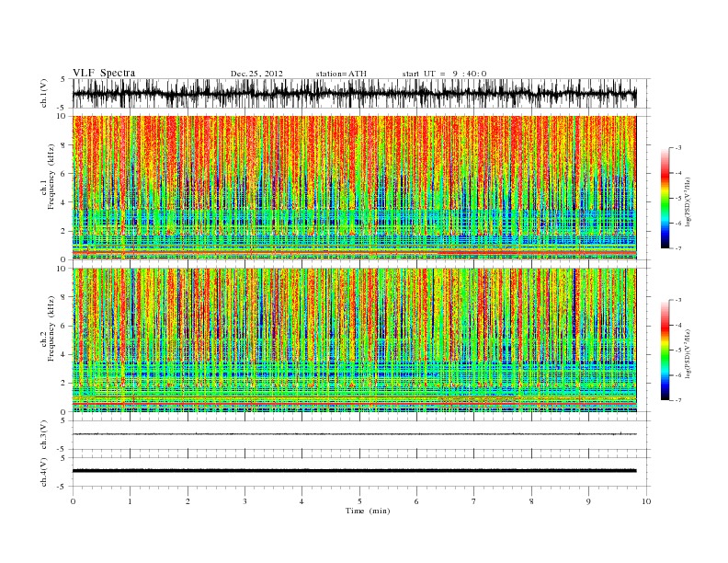Click the '-3' value atop ch.1 color bar

point(677,148)
